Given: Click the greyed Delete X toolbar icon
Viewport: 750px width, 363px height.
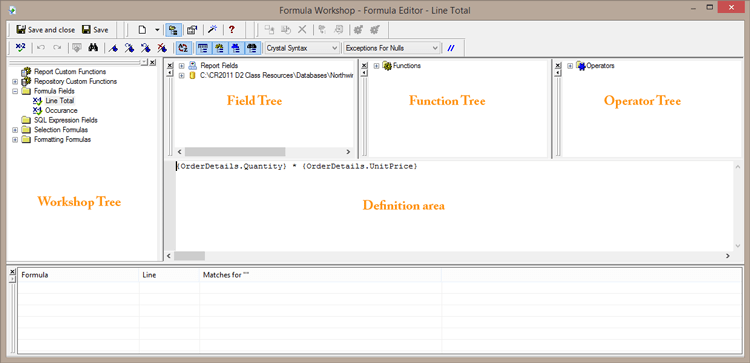Looking at the screenshot, I should tap(302, 30).
